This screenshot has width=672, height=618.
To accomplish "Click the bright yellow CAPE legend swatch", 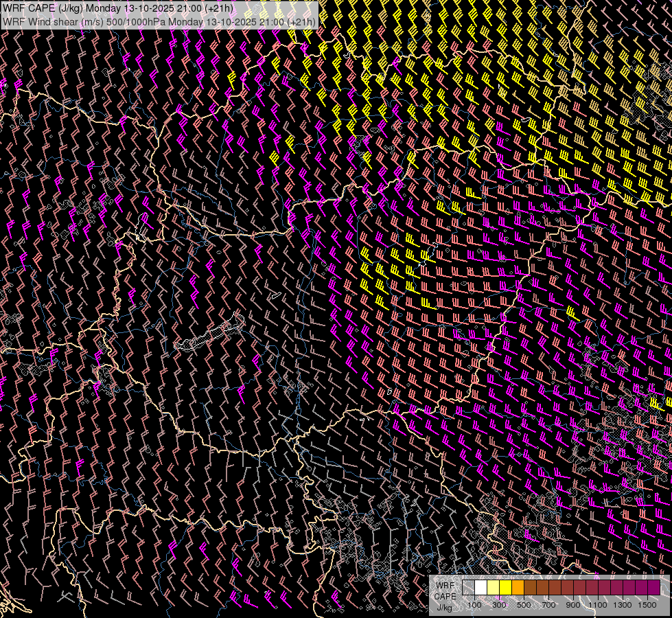I will pyautogui.click(x=506, y=587).
